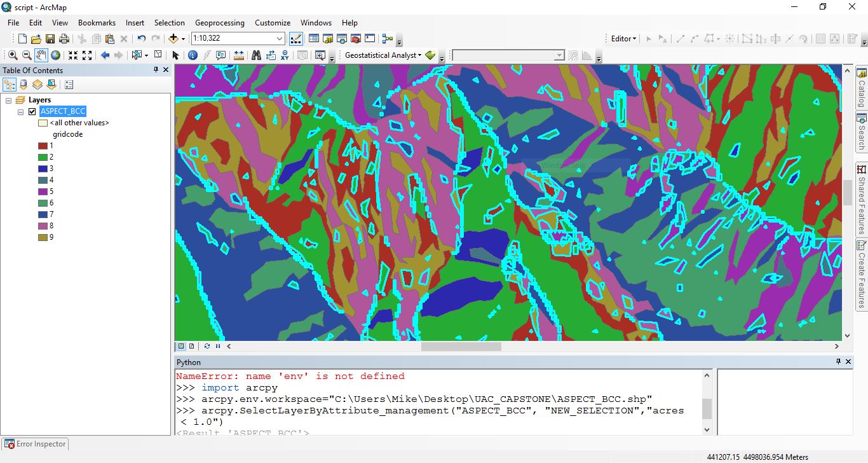
Task: Open the Customize menu
Action: 273,22
